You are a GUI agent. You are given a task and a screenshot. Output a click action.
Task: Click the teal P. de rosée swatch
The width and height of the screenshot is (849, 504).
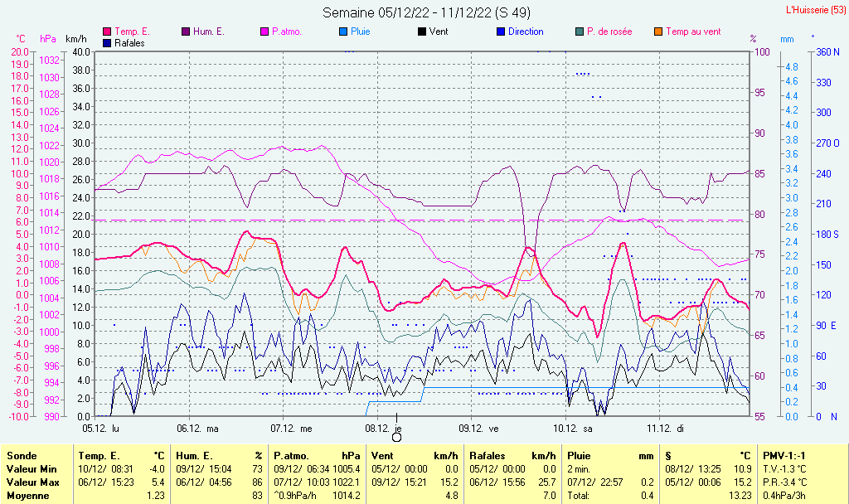580,32
